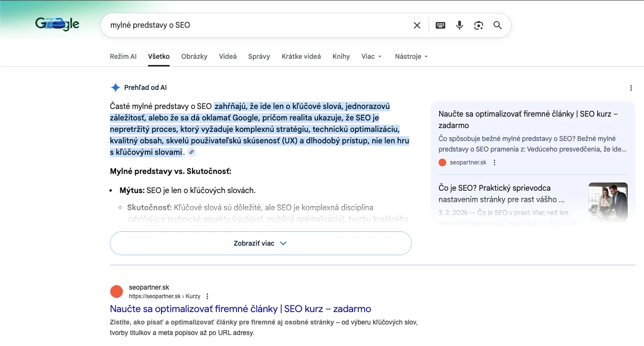Switch to the Obrázky tab
The height and width of the screenshot is (346, 644).
[x=194, y=56]
